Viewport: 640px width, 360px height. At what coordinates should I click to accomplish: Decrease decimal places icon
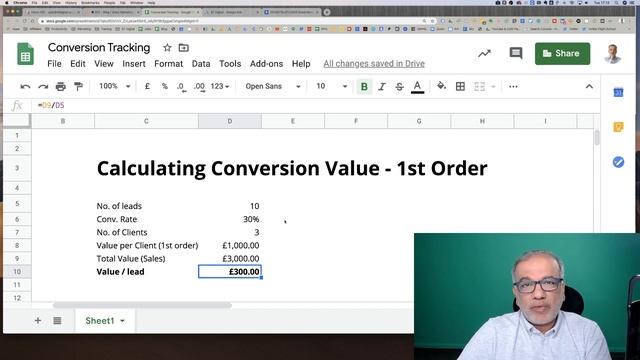tap(181, 87)
